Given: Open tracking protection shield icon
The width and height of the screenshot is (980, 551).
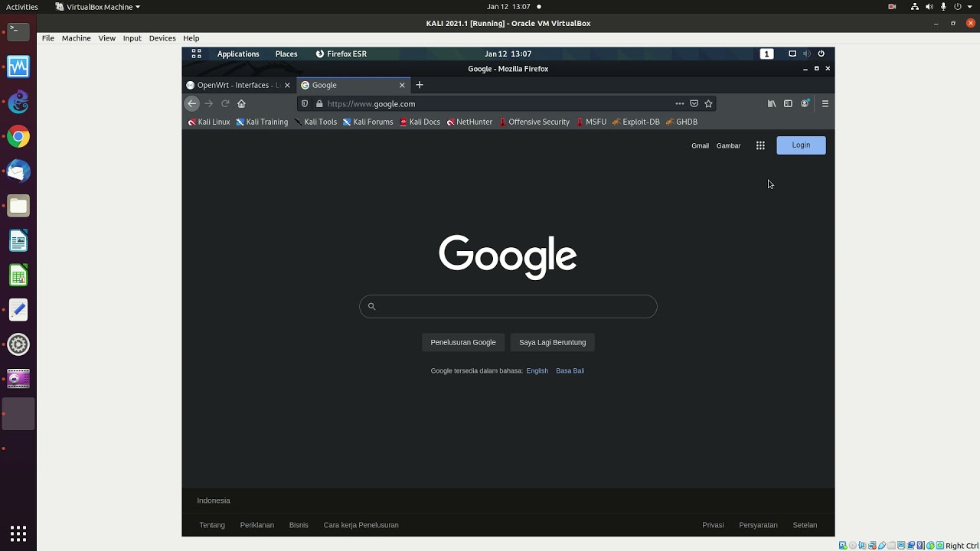Looking at the screenshot, I should click(305, 103).
